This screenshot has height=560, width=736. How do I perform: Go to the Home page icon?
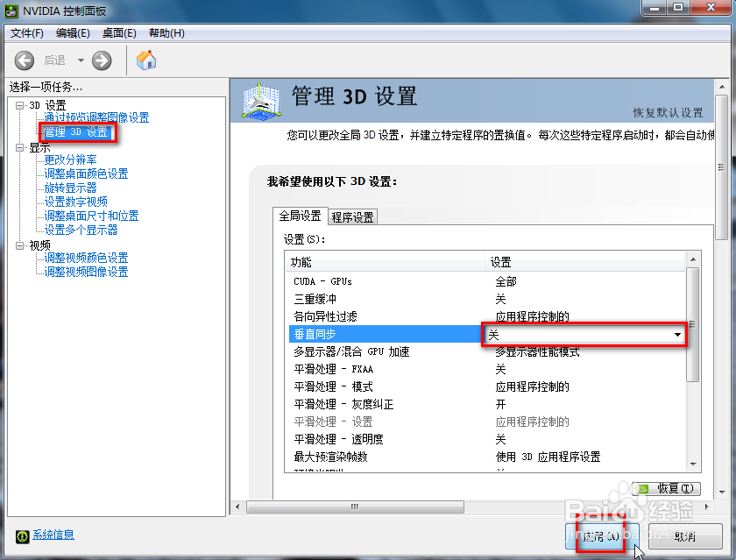pyautogui.click(x=146, y=60)
